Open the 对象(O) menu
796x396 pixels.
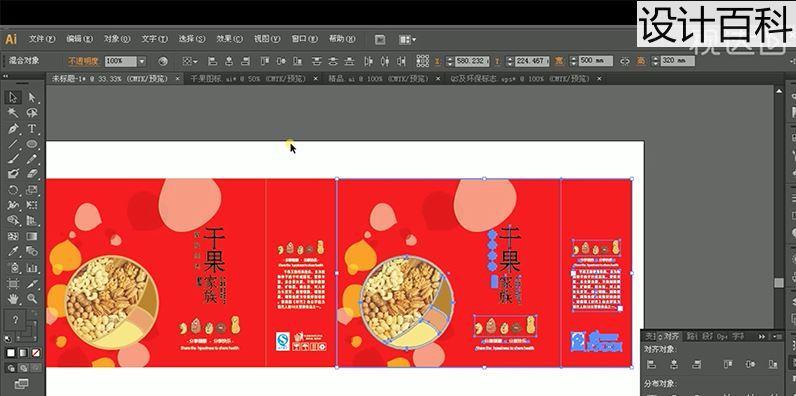(x=117, y=39)
